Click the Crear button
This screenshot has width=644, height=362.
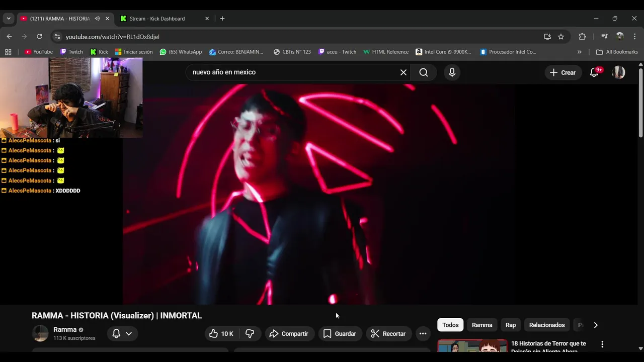(x=563, y=72)
